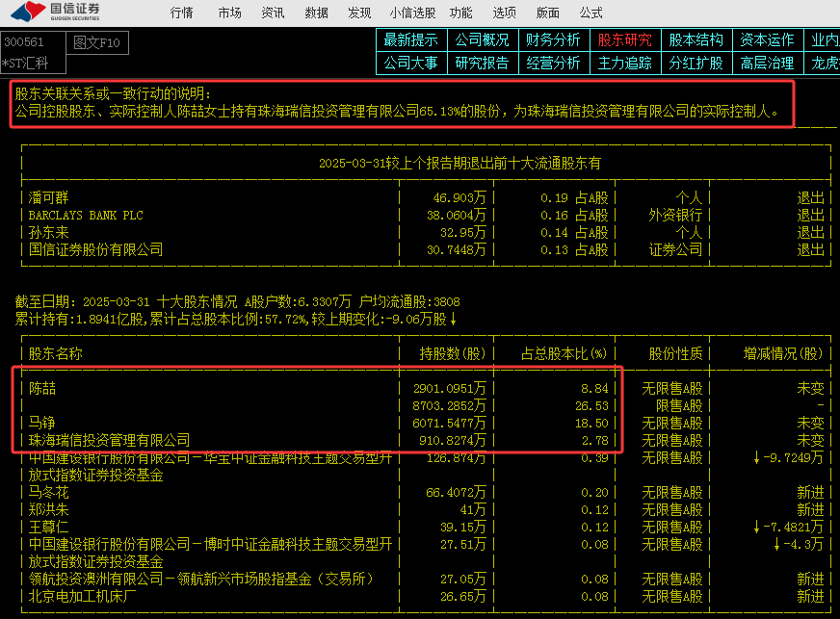Click the 股东名称 column header

[55, 353]
